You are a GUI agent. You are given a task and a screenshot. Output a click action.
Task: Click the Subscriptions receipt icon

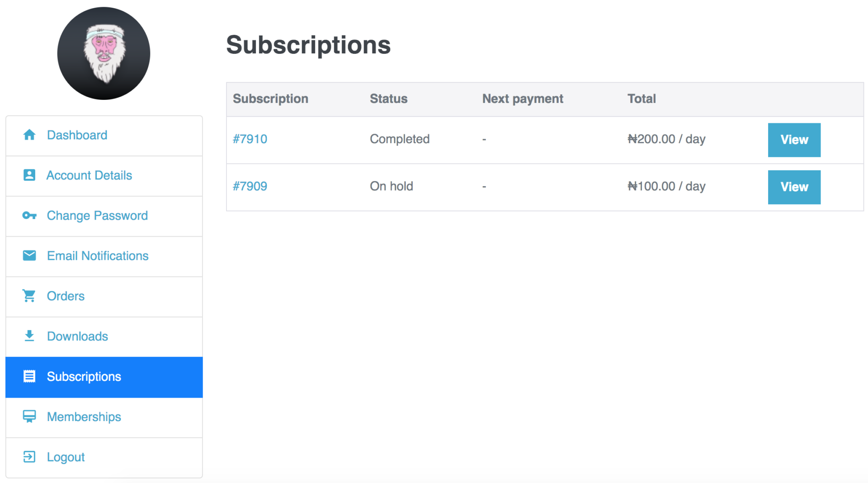tap(29, 376)
